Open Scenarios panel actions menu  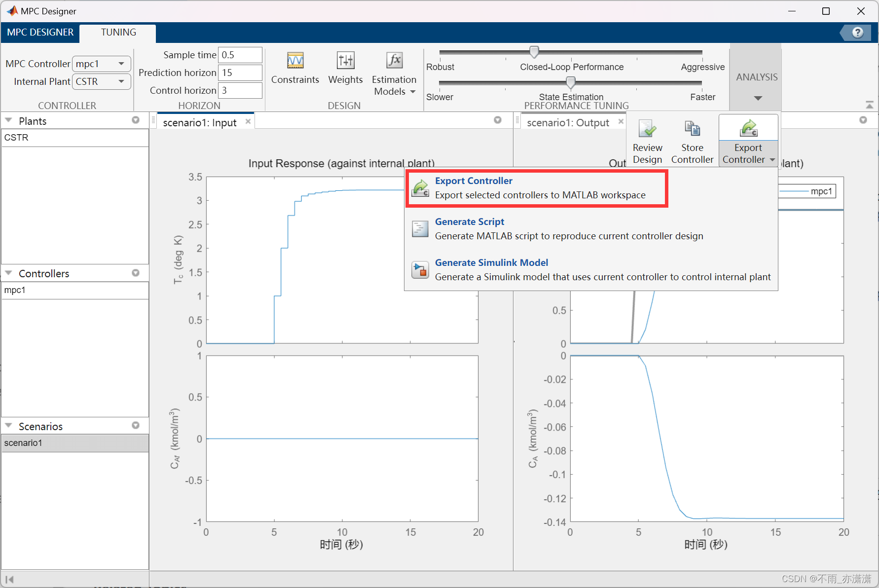coord(136,425)
